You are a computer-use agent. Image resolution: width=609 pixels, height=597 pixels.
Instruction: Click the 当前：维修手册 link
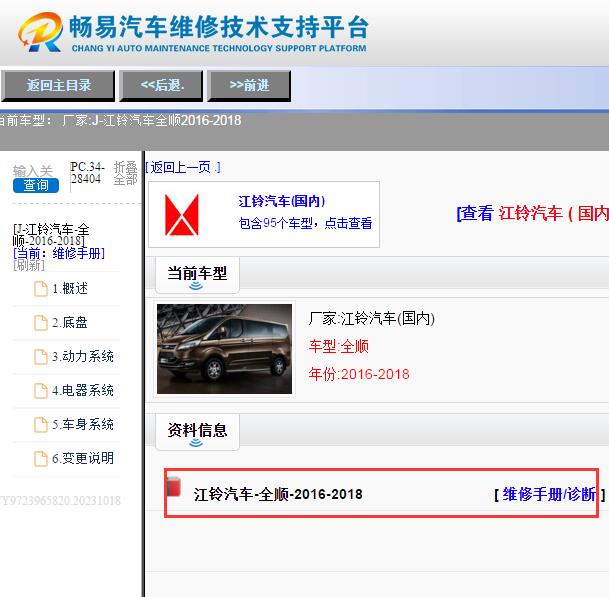(x=59, y=254)
